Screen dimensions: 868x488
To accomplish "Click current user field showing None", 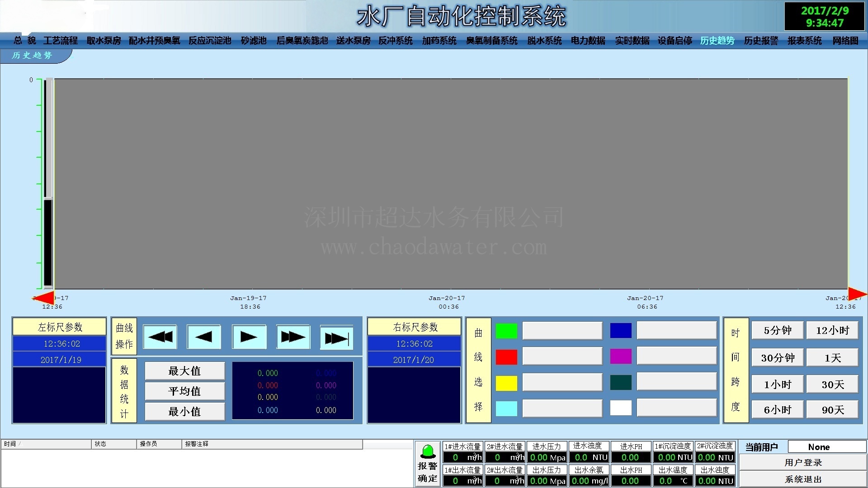I will [x=826, y=447].
